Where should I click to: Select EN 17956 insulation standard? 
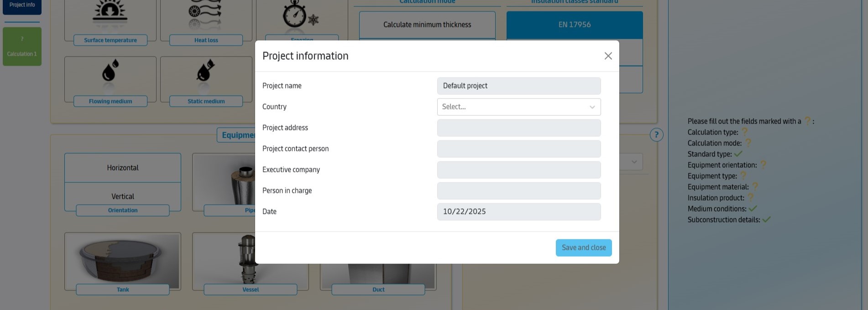click(575, 25)
